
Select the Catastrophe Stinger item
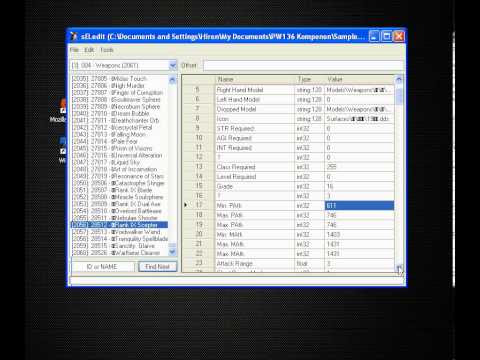pos(119,183)
